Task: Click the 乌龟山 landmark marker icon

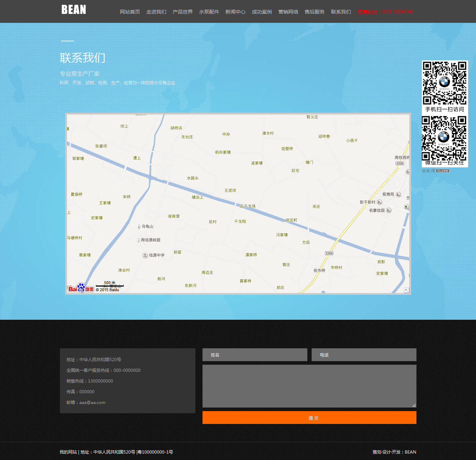Action: [x=139, y=227]
